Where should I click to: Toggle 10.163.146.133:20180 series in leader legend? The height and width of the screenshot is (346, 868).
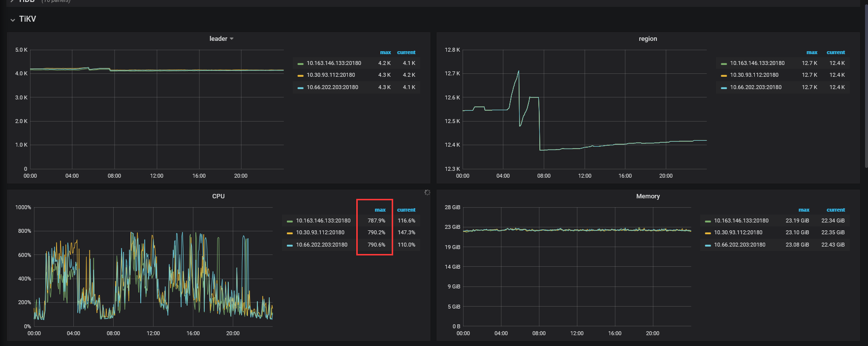click(334, 63)
